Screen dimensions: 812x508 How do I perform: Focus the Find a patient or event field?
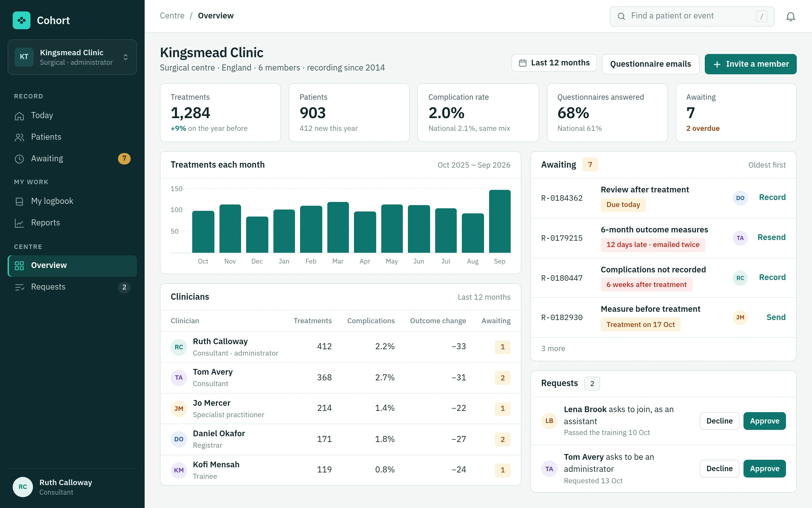coord(691,16)
